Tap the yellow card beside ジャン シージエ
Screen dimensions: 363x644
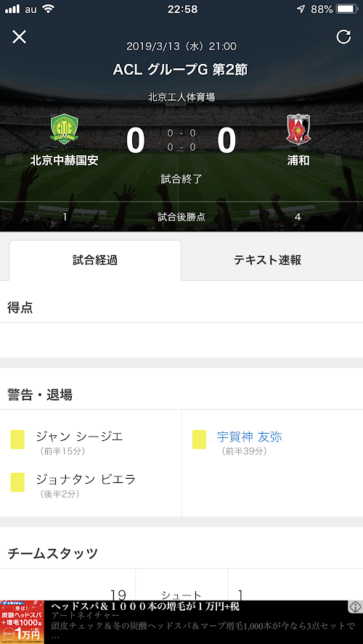(17, 439)
